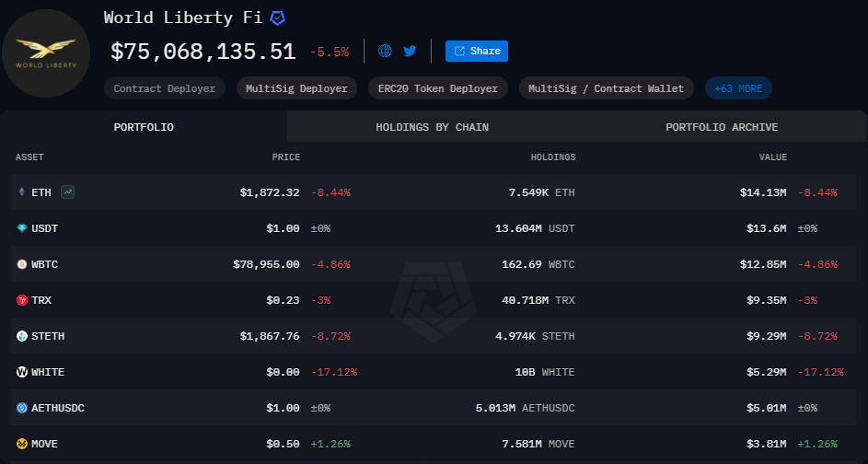868x464 pixels.
Task: Click the AETHUSDC token icon
Action: 22,408
